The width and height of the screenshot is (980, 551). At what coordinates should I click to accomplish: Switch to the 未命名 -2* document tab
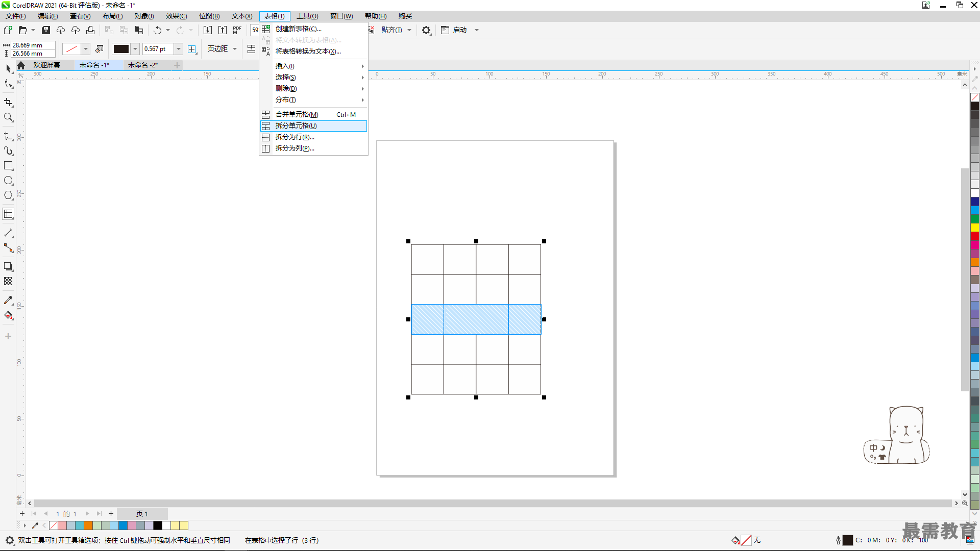coord(143,65)
